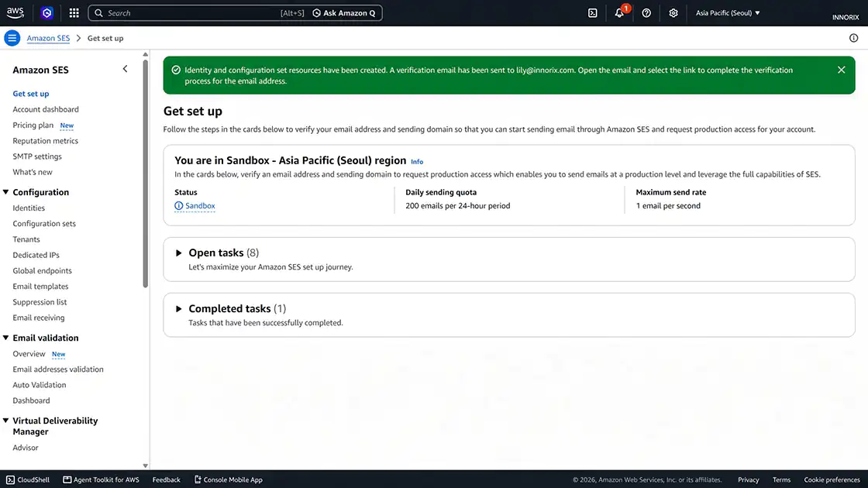Open console settings gear
The image size is (868, 488).
point(673,12)
